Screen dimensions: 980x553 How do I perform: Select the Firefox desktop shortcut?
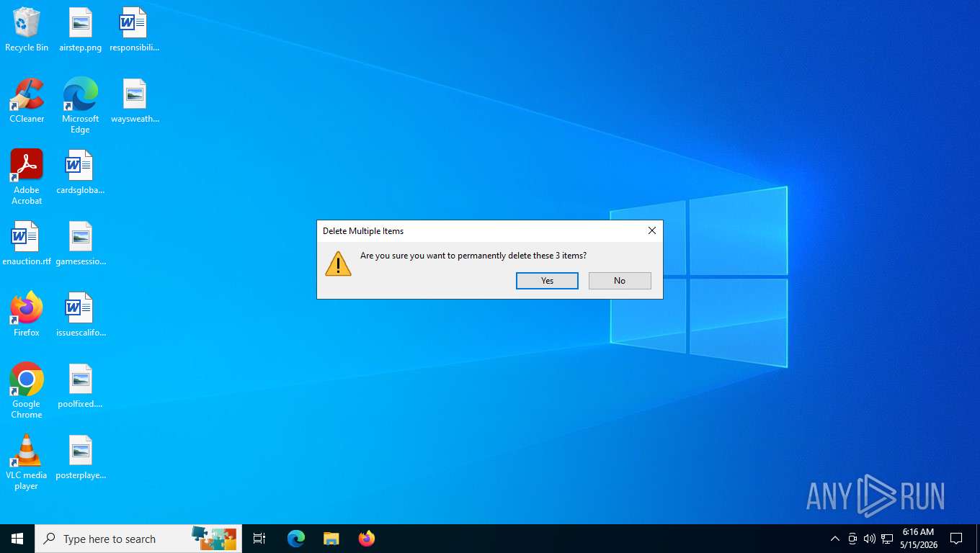[27, 315]
